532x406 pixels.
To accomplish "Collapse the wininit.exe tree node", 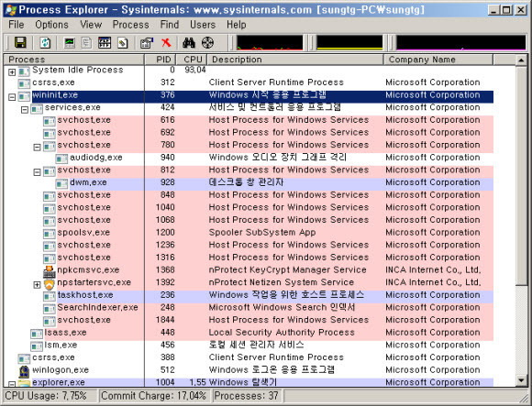I will [x=12, y=97].
